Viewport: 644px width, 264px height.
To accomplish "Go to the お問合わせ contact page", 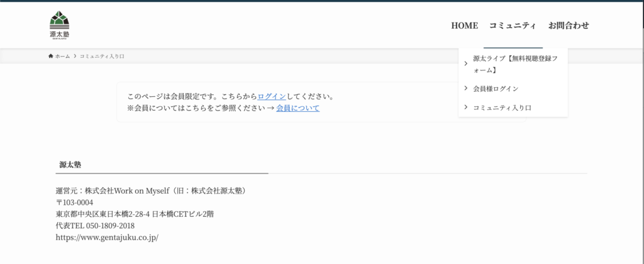I will click(569, 26).
